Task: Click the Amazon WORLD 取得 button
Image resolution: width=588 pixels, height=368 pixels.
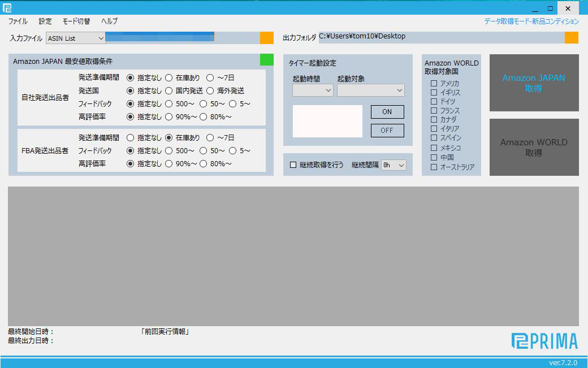Action: point(534,148)
